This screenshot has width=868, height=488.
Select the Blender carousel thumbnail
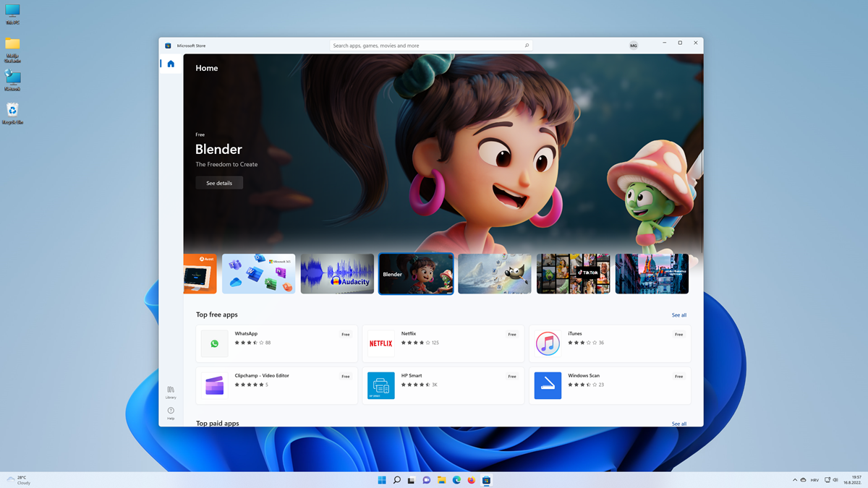pos(416,273)
